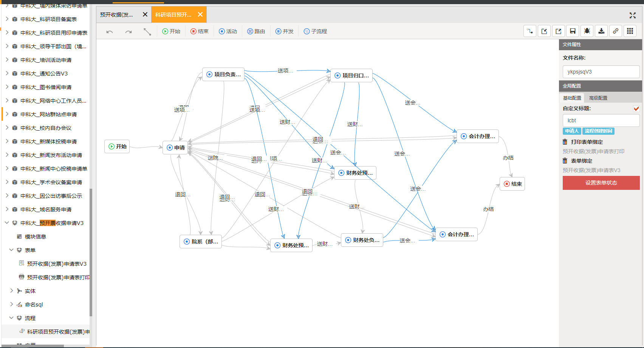Click the 流程创建时间 tag button
The image size is (644, 348).
click(598, 131)
